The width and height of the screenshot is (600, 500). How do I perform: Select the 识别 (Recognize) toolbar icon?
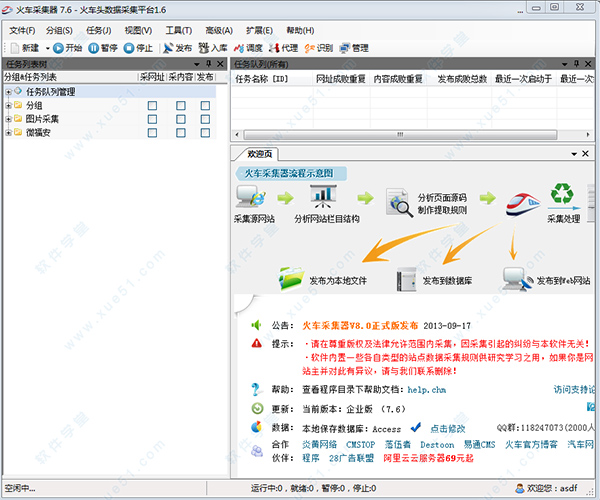pyautogui.click(x=309, y=47)
